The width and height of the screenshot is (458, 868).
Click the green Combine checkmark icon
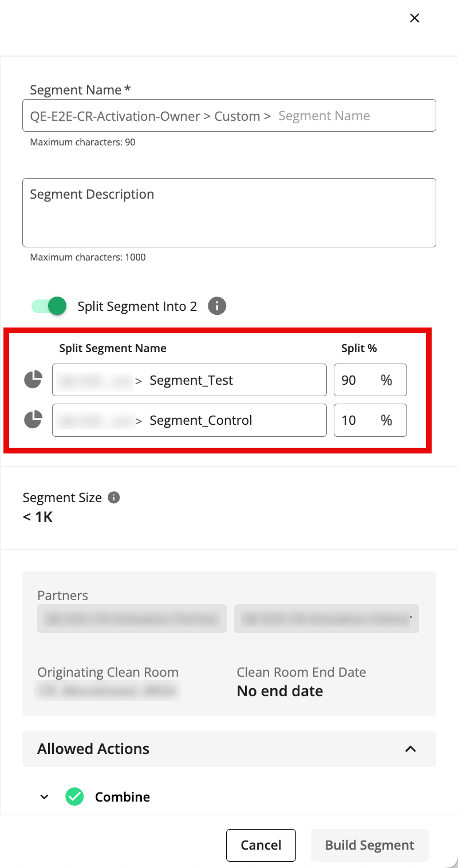74,796
